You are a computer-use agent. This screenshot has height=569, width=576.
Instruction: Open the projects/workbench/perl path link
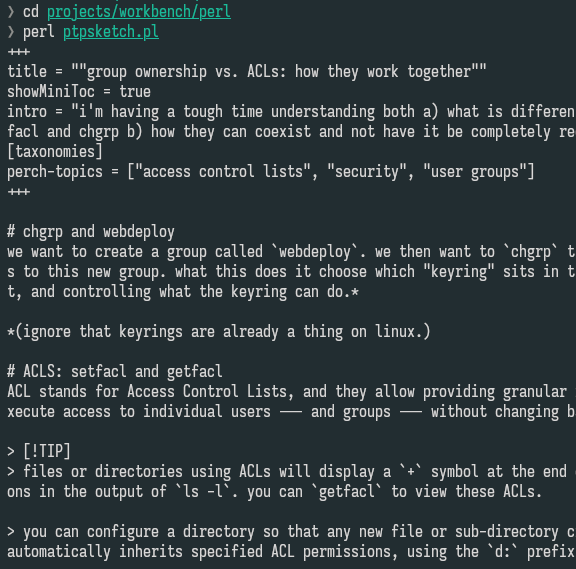pos(139,12)
